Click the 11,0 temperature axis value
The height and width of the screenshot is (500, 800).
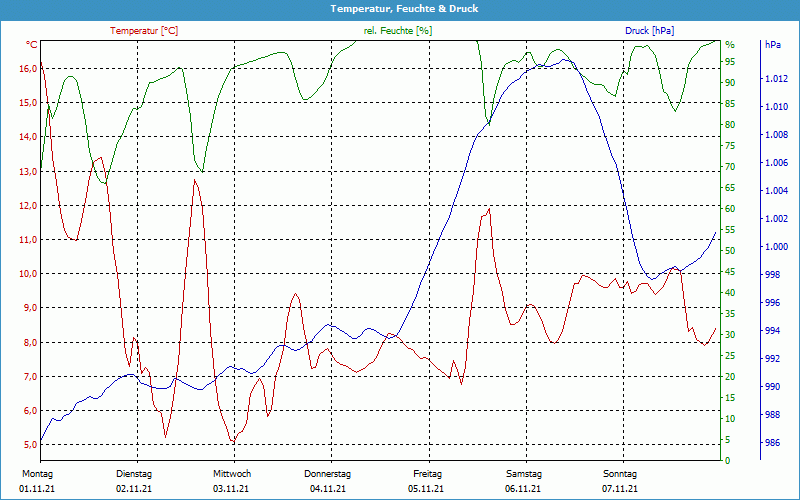point(28,240)
